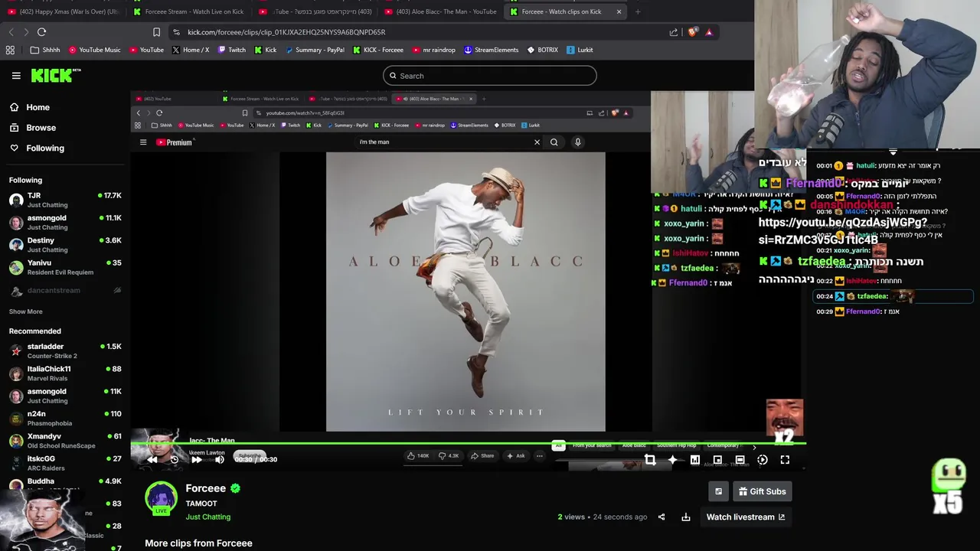Replay the clip from the start
The image size is (980, 551).
point(175,459)
